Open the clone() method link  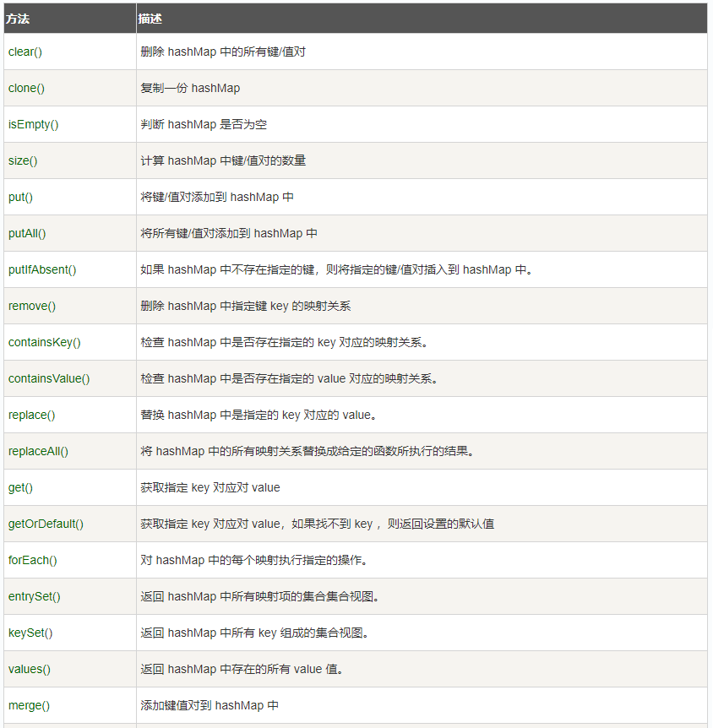coord(26,88)
